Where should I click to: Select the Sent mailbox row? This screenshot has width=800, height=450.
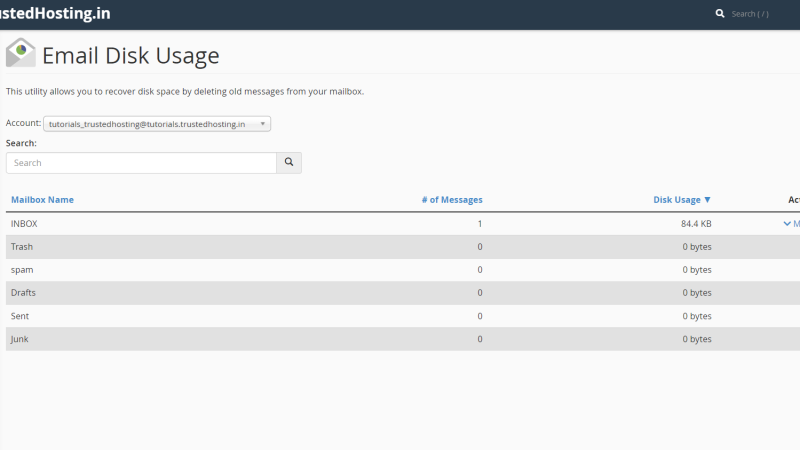(403, 316)
